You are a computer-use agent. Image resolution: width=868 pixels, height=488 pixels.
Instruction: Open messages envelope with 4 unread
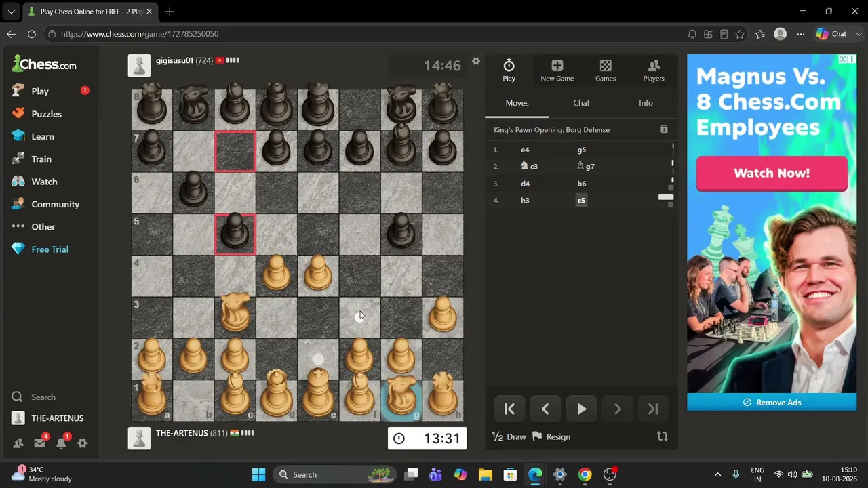pyautogui.click(x=39, y=443)
